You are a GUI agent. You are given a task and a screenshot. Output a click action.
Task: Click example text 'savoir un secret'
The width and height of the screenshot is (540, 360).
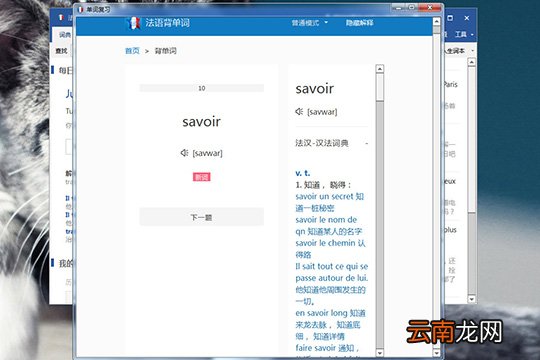[x=324, y=196]
